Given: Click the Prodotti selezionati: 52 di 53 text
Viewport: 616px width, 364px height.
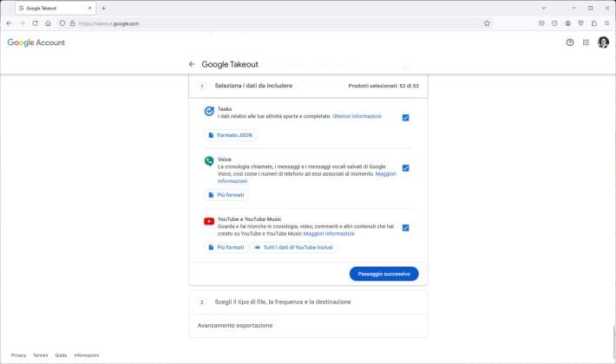Looking at the screenshot, I should (383, 86).
